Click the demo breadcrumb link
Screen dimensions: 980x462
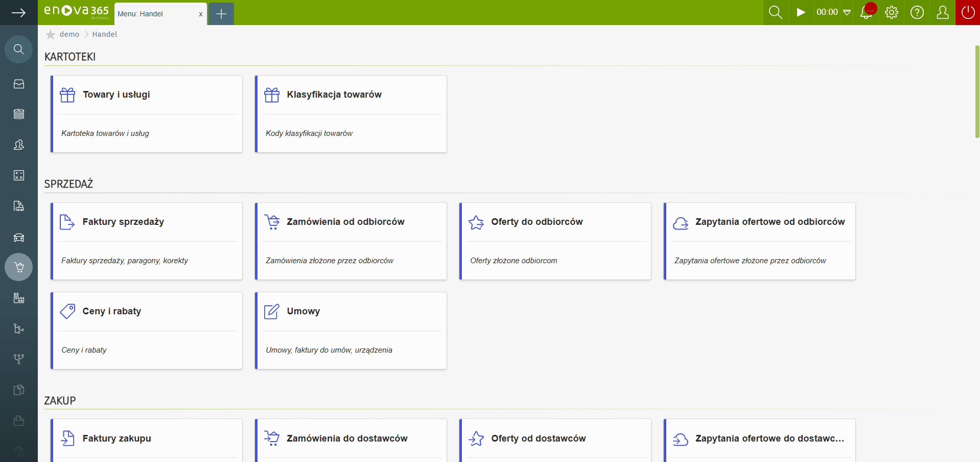tap(69, 34)
